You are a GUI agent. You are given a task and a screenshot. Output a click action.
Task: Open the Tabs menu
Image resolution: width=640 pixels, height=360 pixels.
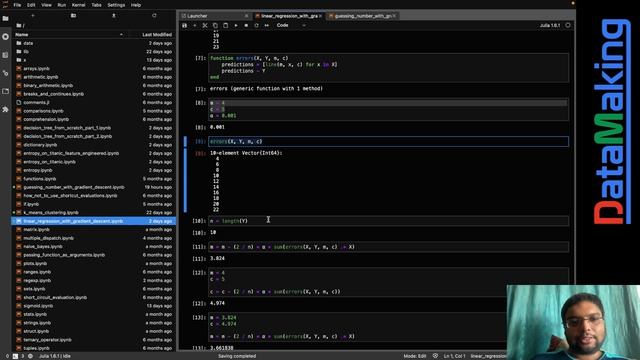(96, 5)
